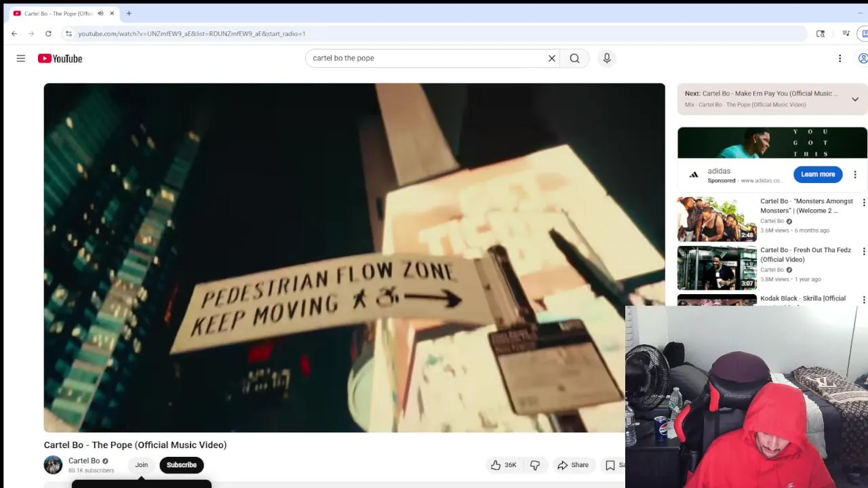Click the video title Cartel Bo - The Pope
This screenshot has width=868, height=488.
tap(135, 445)
